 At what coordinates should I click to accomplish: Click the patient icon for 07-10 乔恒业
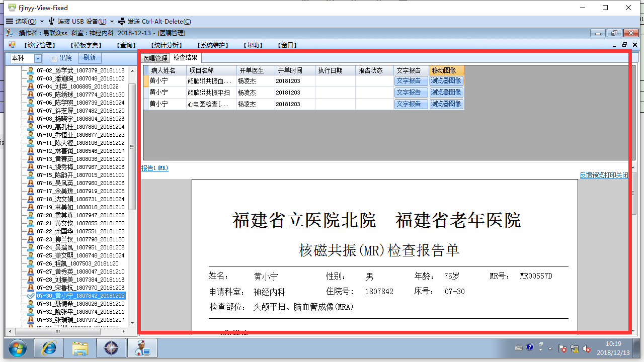click(31, 135)
